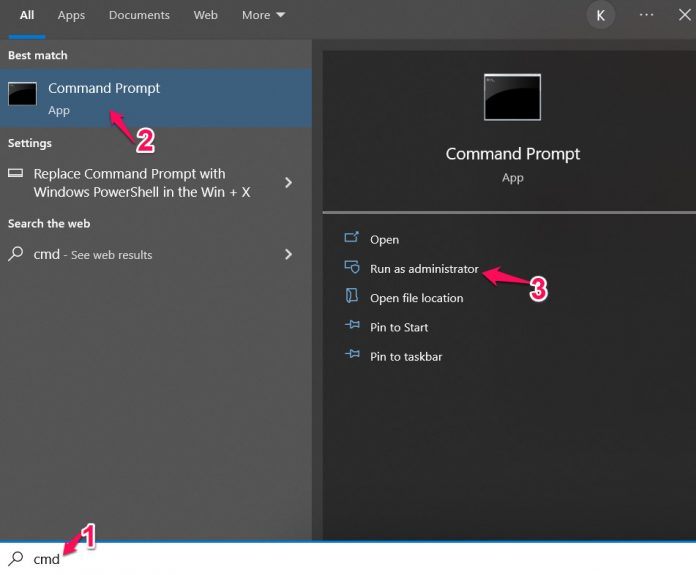
Task: Switch to the Documents tab
Action: (139, 15)
